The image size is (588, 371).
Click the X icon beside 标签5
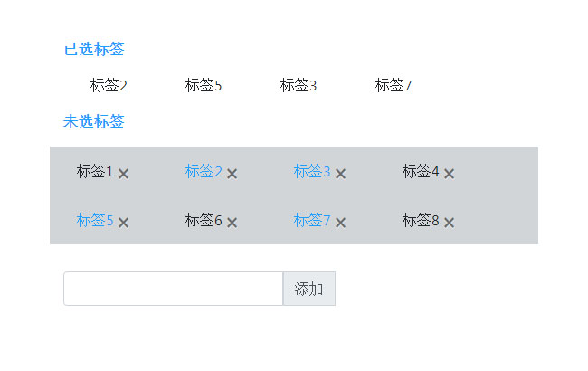pos(124,223)
